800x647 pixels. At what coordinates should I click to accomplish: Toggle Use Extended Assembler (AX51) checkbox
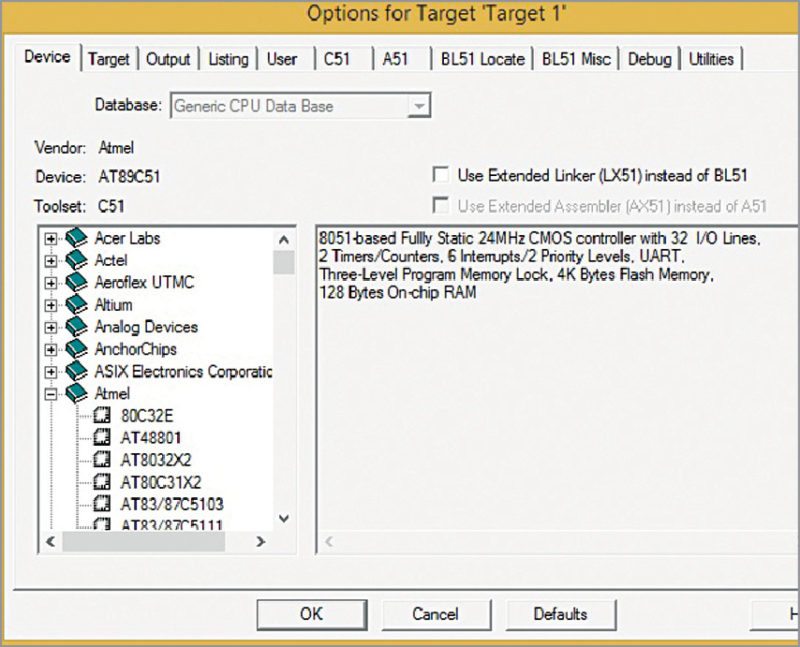tap(440, 206)
